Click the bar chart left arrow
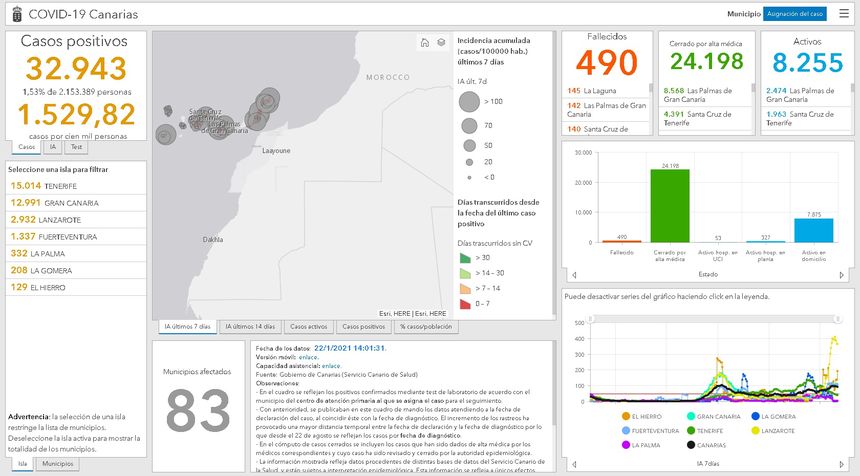 pyautogui.click(x=574, y=274)
